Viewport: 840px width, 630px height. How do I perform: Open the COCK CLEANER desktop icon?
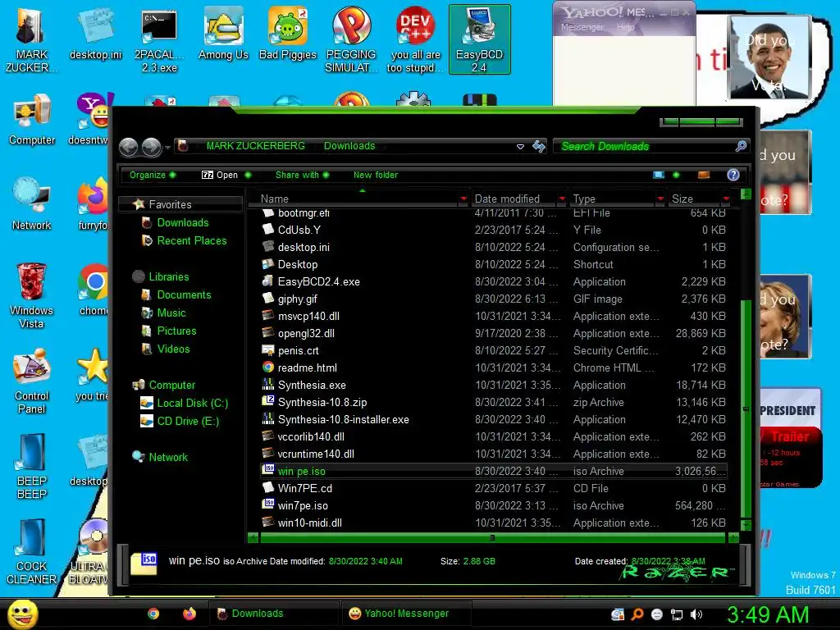point(31,551)
